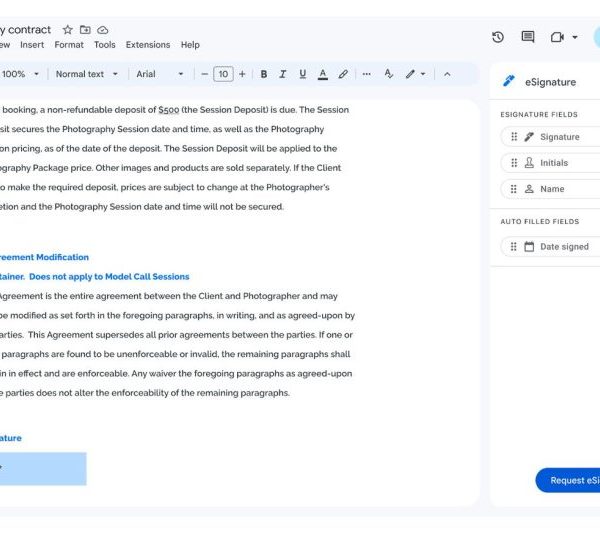Click the ESIGNATURE FIELDS label
Image resolution: width=600 pixels, height=533 pixels.
539,114
